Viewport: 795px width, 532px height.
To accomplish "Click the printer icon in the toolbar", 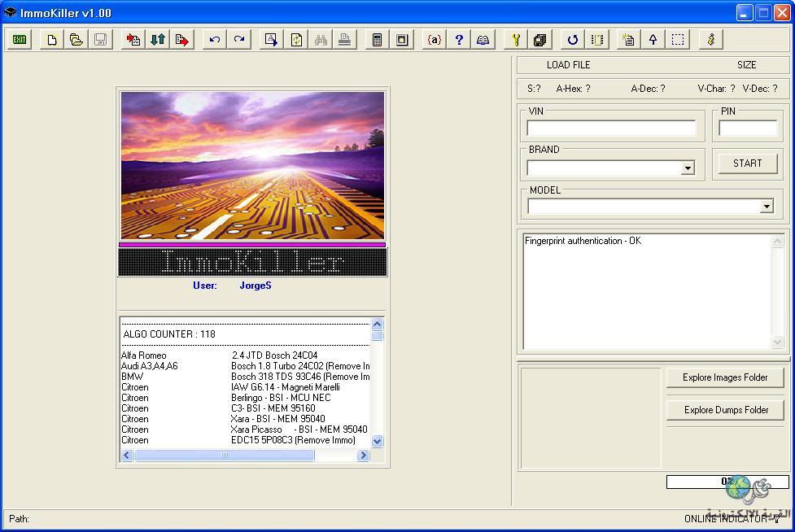I will click(x=345, y=40).
